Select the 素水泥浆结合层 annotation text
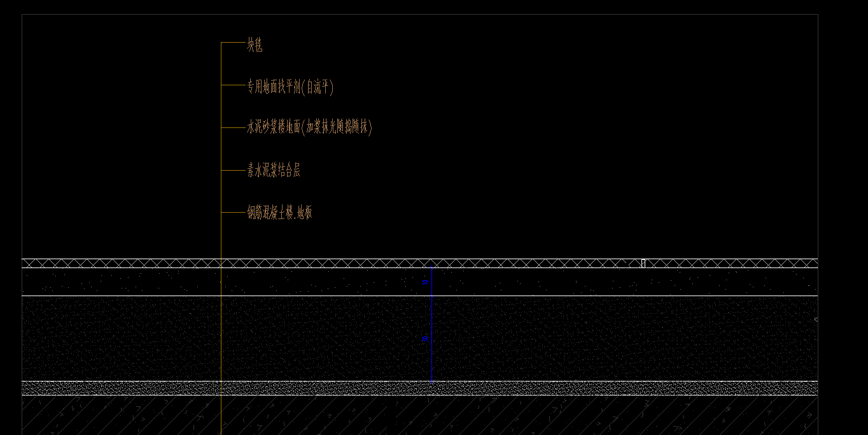The image size is (868, 435). coord(274,170)
